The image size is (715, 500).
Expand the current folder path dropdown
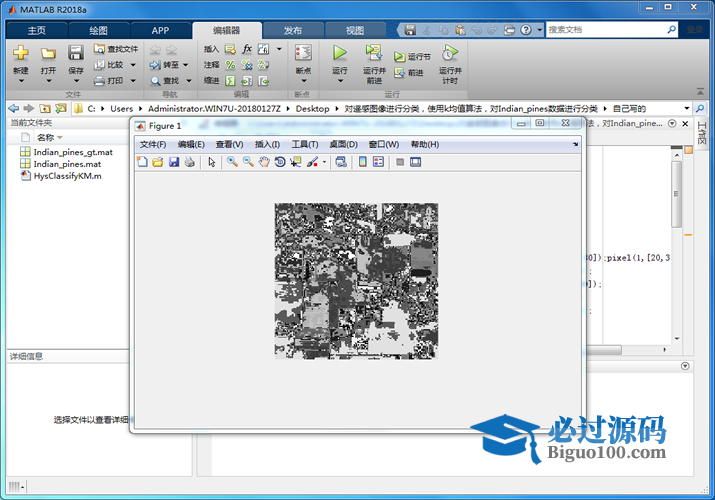[687, 108]
